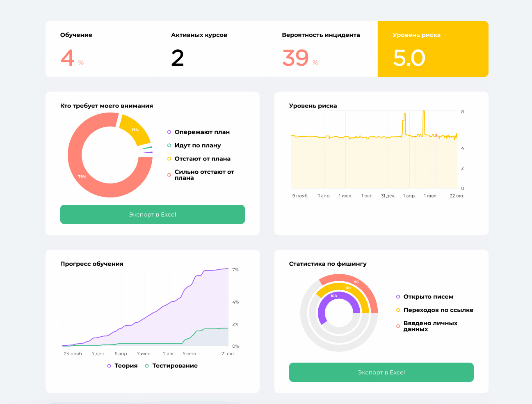Toggle the Теория series legend

122,366
